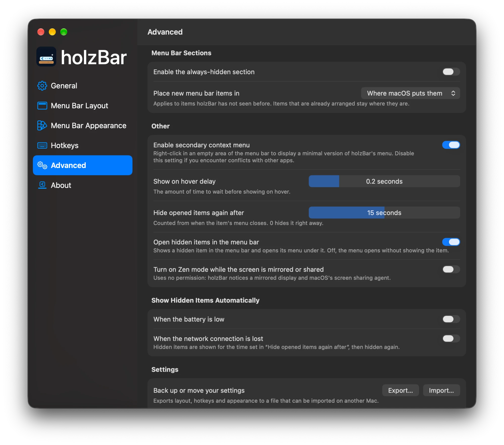Click the Menu Bar Appearance swatch icon
This screenshot has height=445, width=504.
[42, 126]
